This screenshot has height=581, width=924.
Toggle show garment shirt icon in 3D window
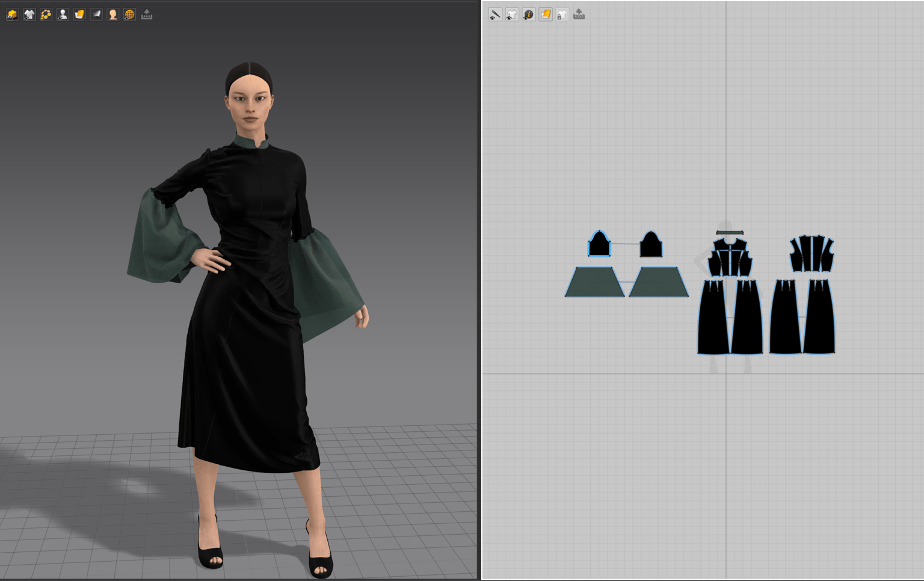(29, 14)
